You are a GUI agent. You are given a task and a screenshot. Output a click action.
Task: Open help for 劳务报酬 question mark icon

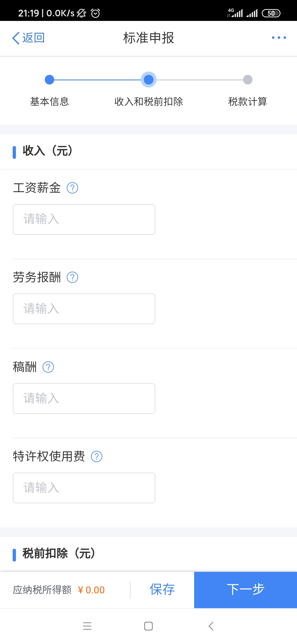click(72, 277)
